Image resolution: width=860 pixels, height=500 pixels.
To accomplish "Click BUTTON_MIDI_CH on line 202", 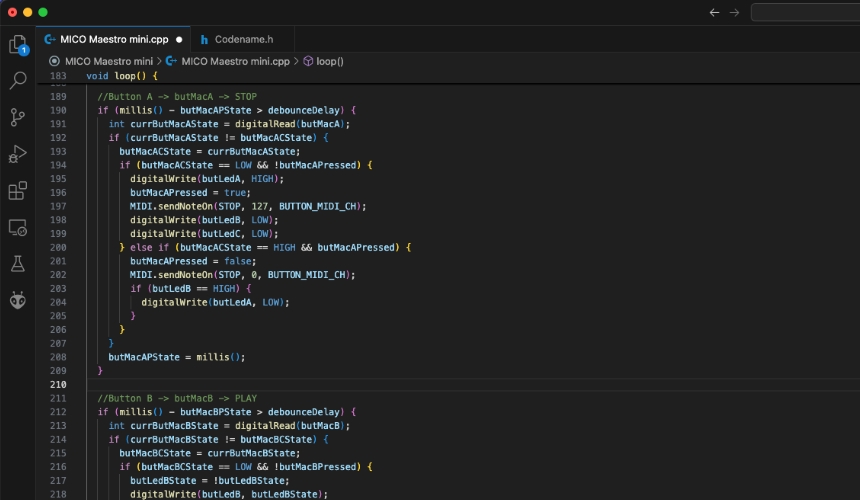I will point(306,275).
